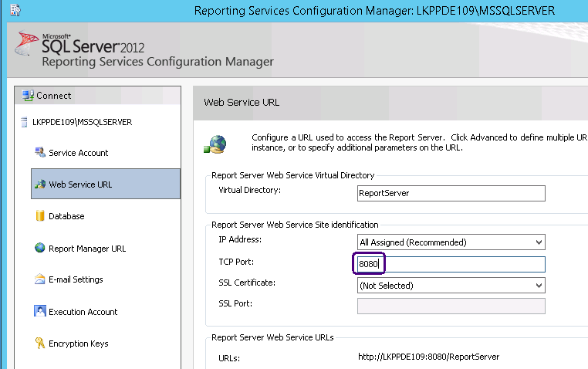588x369 pixels.
Task: Open the Service Account page
Action: pos(79,153)
